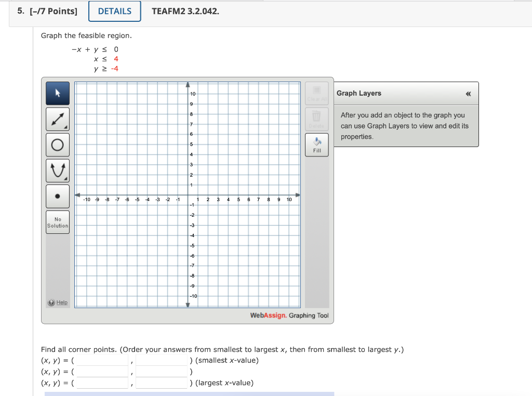The height and width of the screenshot is (396, 532).
Task: Click the Fill paint bucket tool
Action: coord(316,144)
